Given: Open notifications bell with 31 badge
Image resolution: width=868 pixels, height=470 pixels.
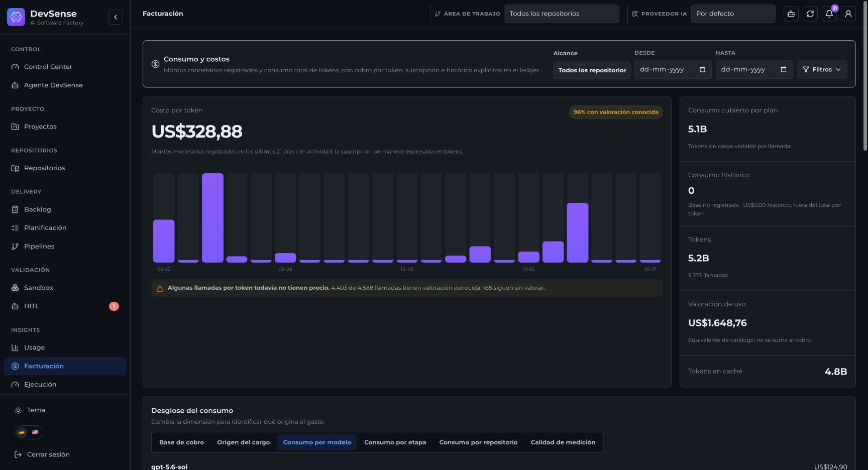Looking at the screenshot, I should tap(829, 14).
